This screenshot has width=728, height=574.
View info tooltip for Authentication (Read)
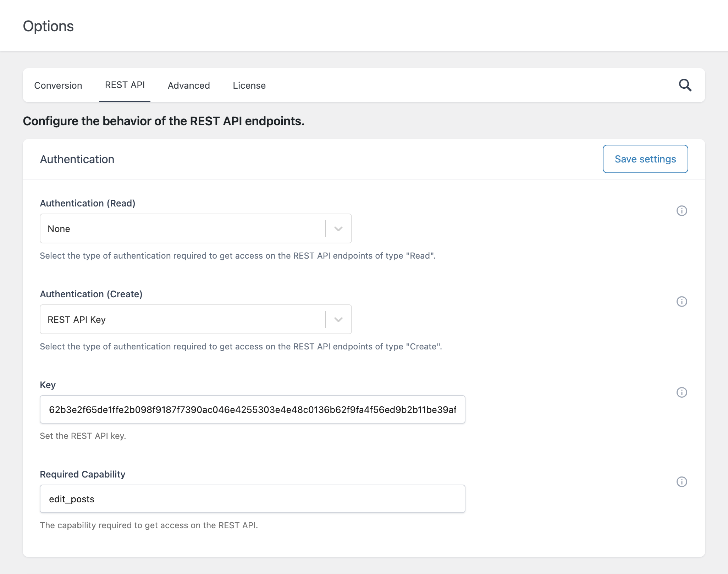coord(681,211)
